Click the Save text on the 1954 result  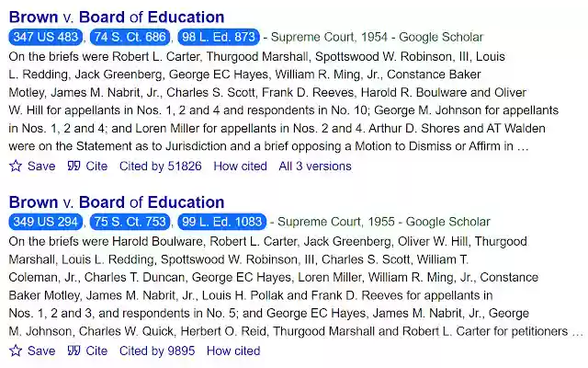(41, 167)
